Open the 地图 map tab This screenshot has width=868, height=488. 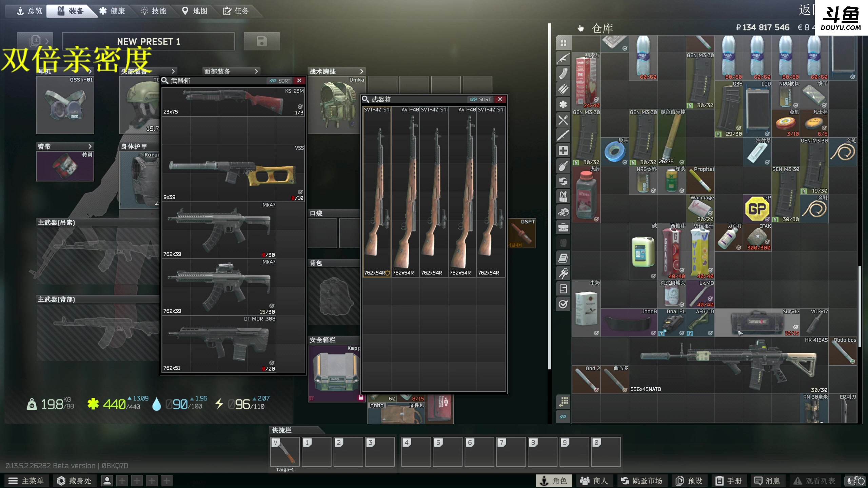(x=195, y=11)
